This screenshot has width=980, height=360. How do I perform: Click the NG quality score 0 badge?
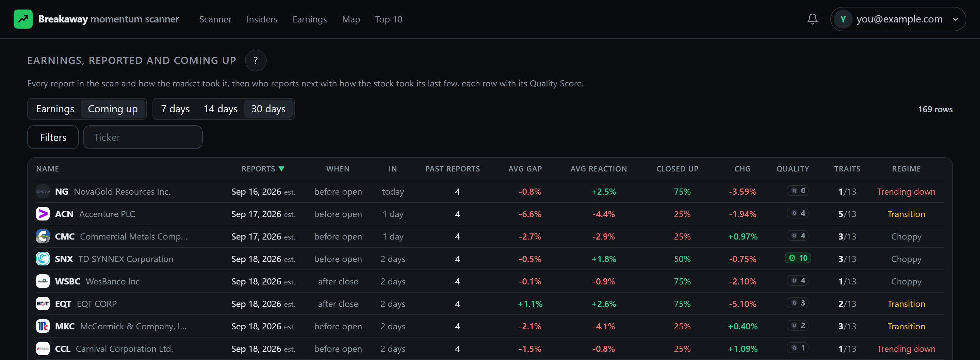[x=797, y=191]
